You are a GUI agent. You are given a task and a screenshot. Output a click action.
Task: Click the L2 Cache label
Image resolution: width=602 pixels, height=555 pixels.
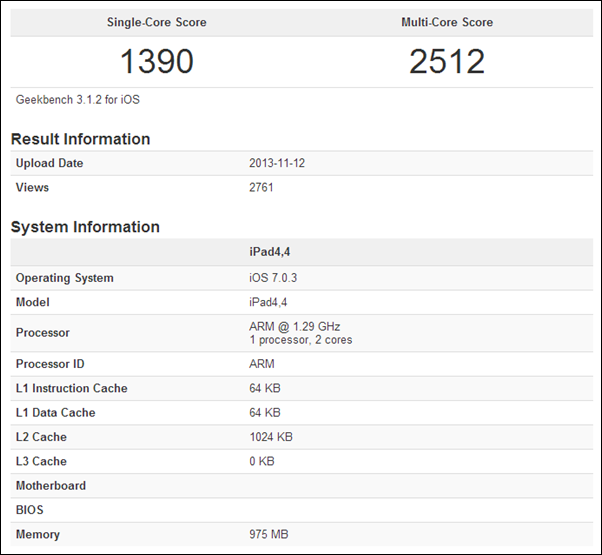[41, 437]
